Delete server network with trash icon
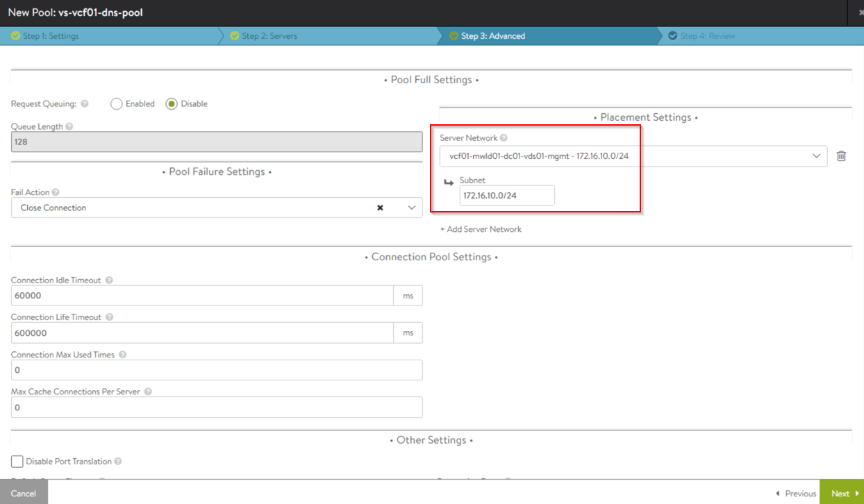 [841, 156]
